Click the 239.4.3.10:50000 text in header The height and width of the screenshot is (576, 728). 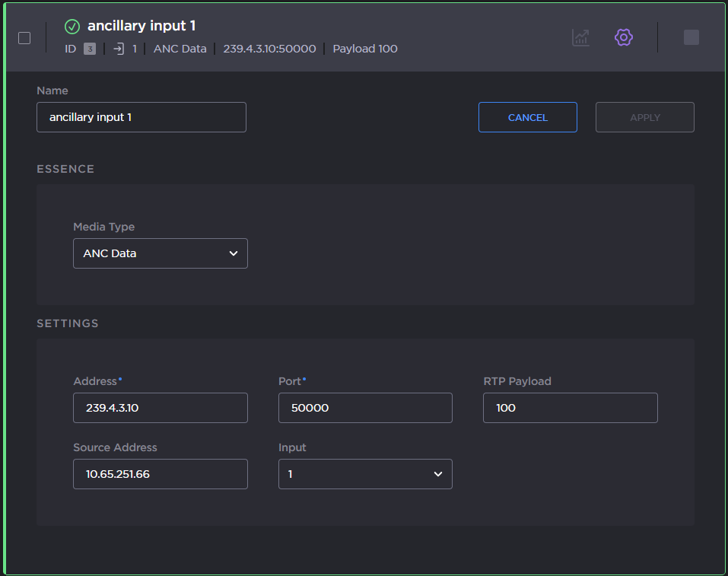269,49
